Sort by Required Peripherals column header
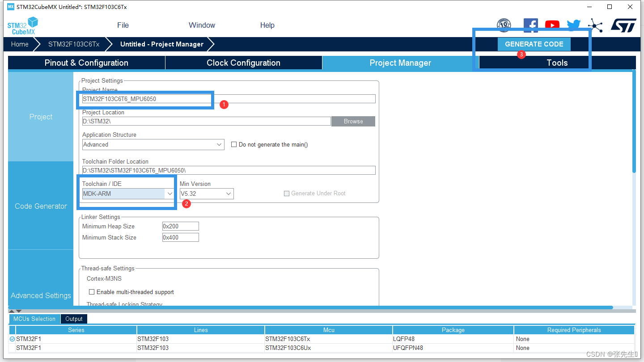Screen dimensions: 644x362 click(x=574, y=330)
